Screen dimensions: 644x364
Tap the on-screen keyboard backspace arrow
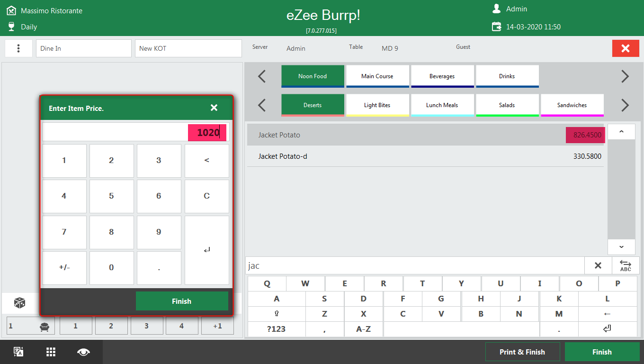pos(608,314)
